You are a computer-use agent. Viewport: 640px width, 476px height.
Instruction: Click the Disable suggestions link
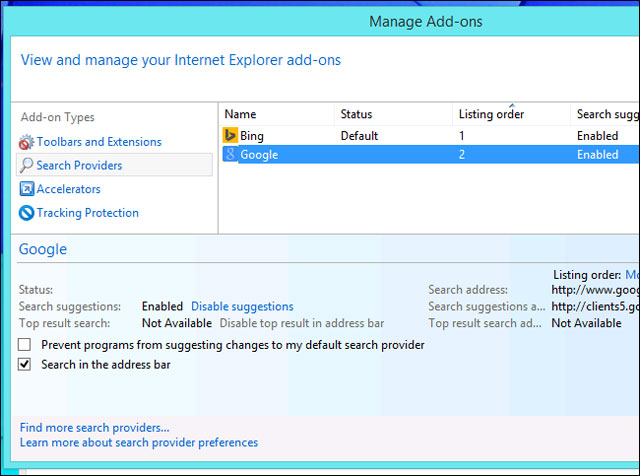(242, 307)
